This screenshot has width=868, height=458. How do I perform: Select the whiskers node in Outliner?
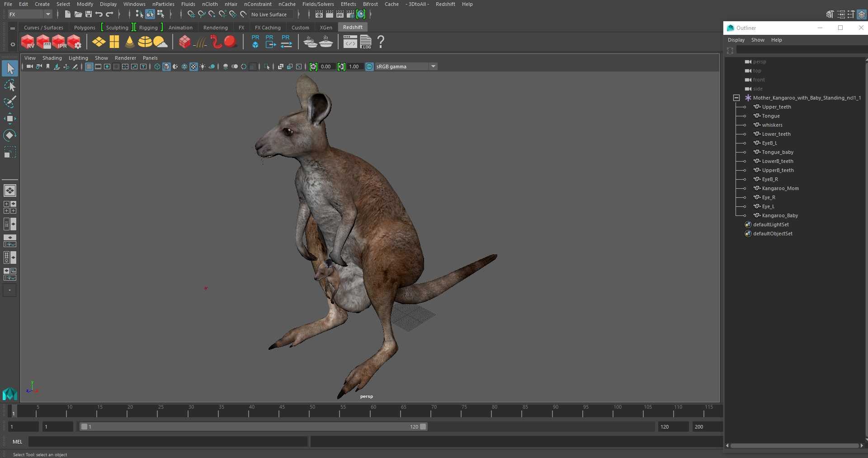[x=772, y=125]
